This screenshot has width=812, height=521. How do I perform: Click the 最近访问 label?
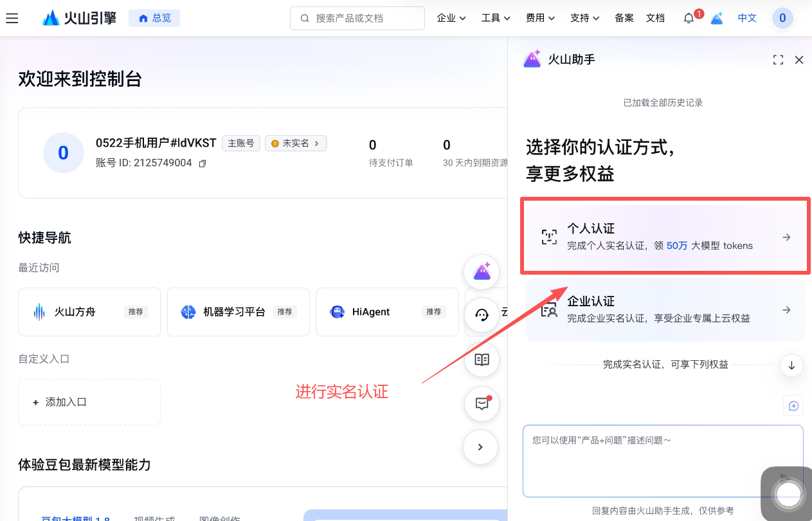pos(39,268)
